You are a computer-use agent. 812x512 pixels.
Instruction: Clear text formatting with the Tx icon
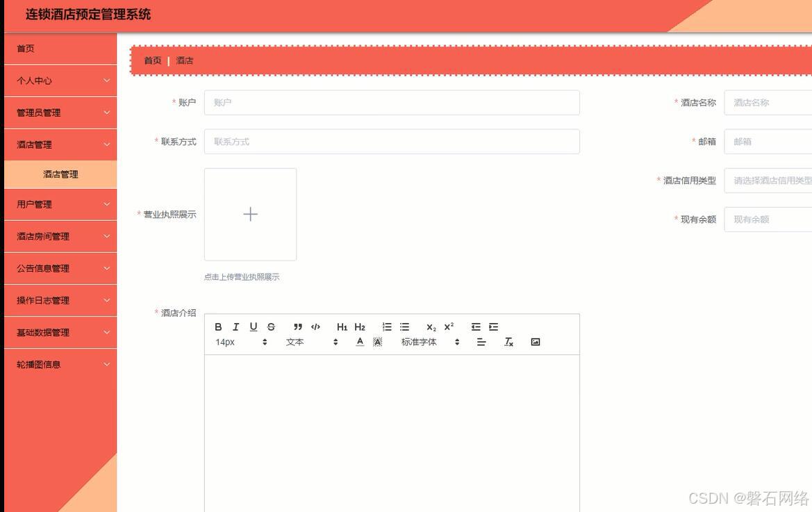(508, 341)
